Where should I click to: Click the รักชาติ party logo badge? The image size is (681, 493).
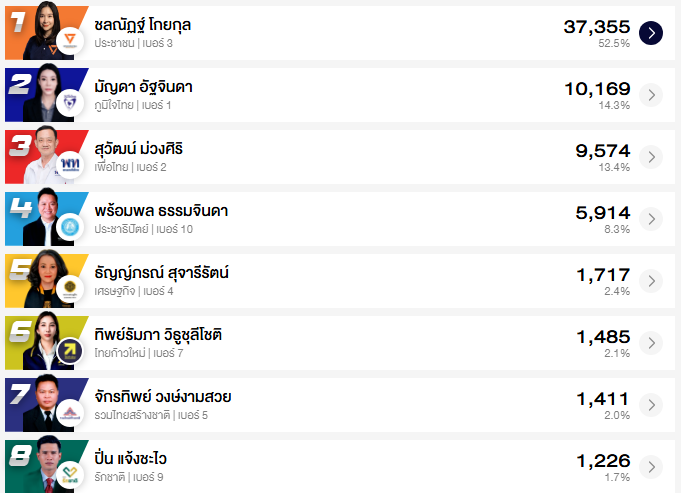coord(69,474)
